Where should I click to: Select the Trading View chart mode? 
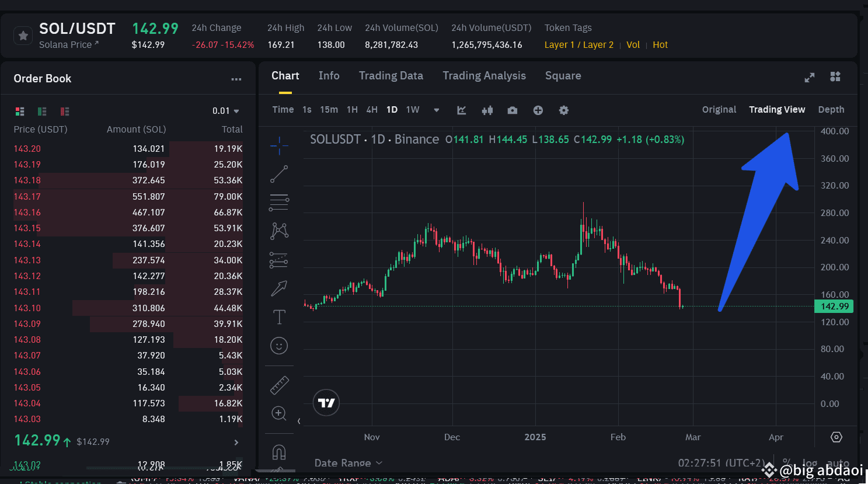pos(777,110)
